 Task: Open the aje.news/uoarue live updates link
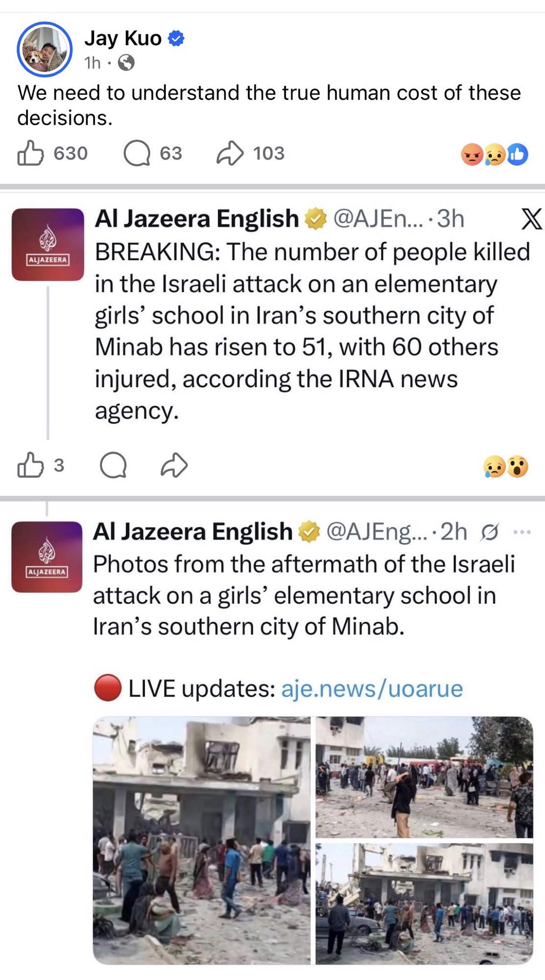pos(372,689)
